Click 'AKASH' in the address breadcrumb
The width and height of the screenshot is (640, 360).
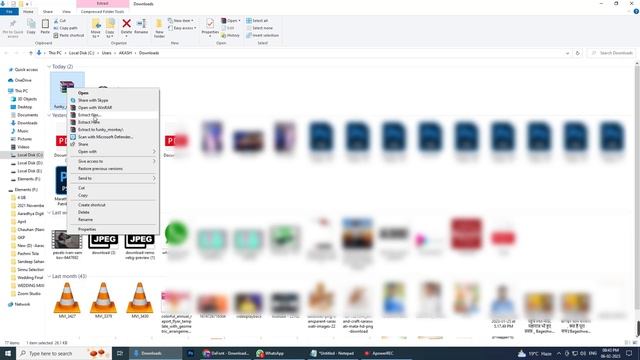point(125,53)
